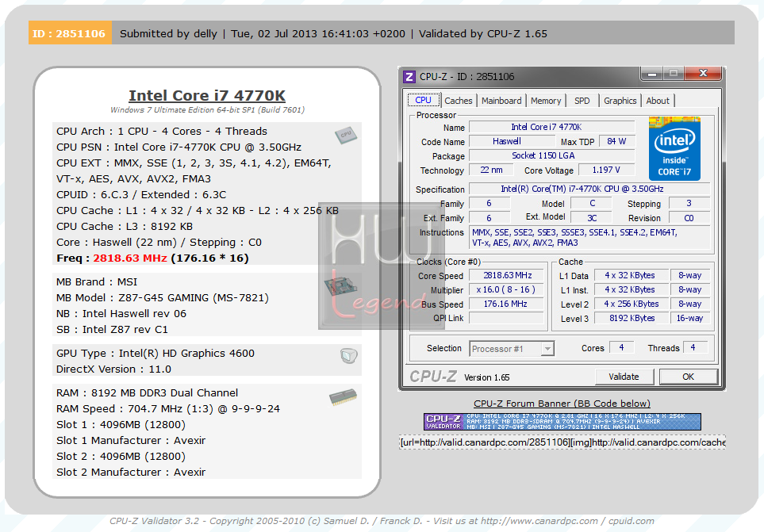Click the BB code URL text field
764x532 pixels.
pyautogui.click(x=562, y=442)
